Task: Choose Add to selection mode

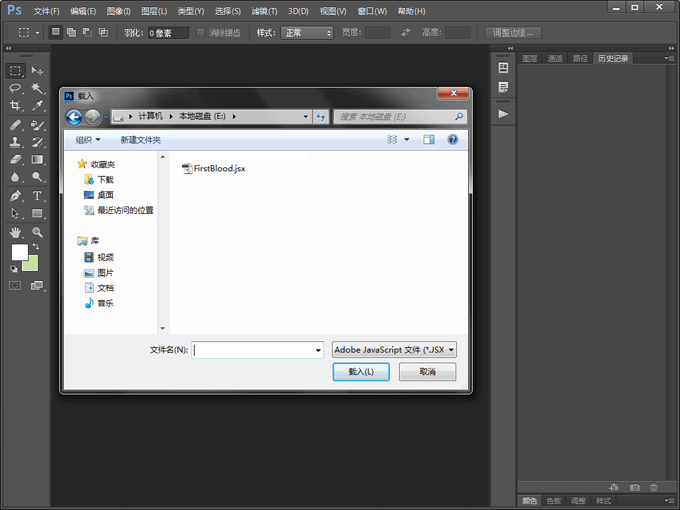Action: (x=72, y=32)
